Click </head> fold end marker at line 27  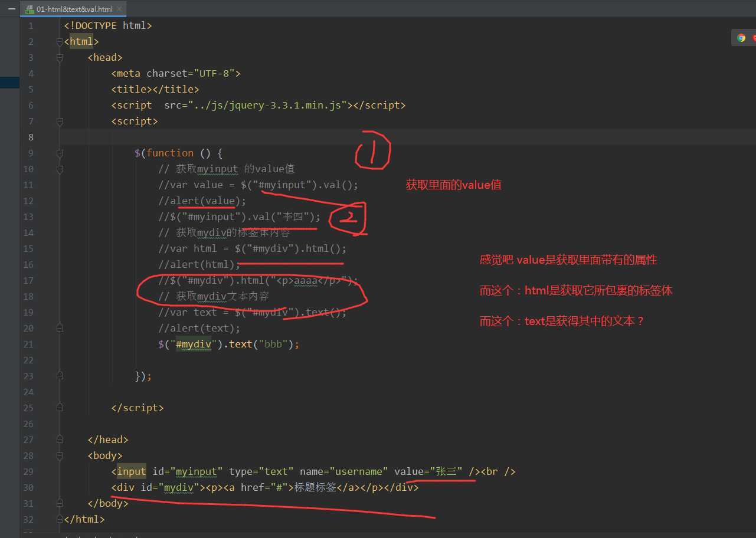60,440
